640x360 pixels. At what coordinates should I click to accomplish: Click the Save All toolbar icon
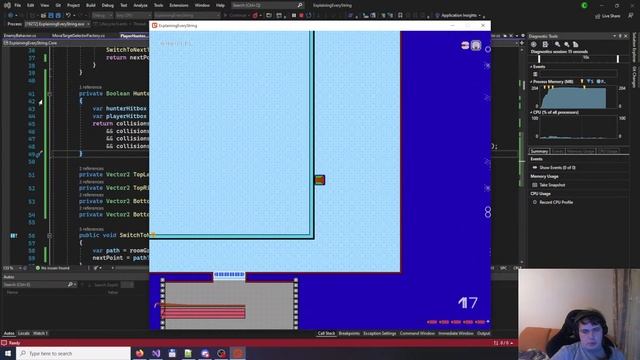pyautogui.click(x=58, y=15)
